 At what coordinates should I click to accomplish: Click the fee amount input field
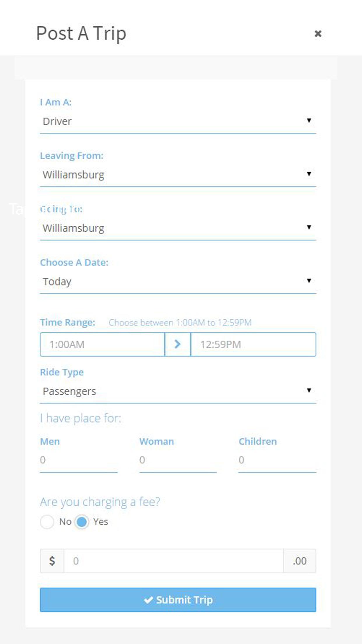pos(173,561)
